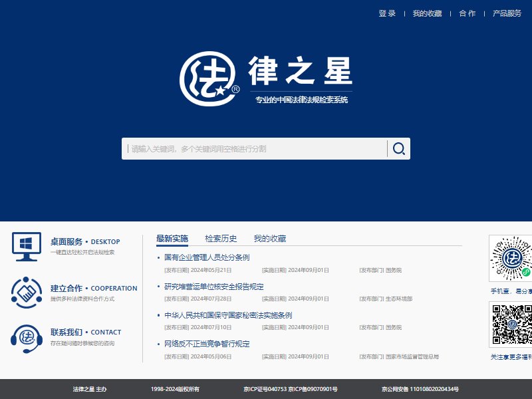Click implementation date of 研究堆营运单位核安全报告规定
This screenshot has height=399, width=532.
coord(309,299)
